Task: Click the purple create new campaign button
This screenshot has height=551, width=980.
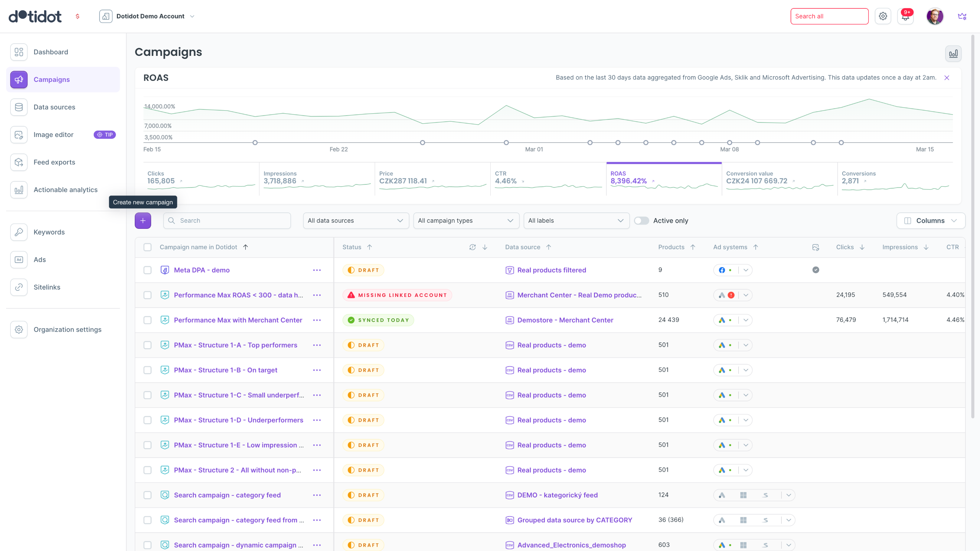Action: [143, 221]
